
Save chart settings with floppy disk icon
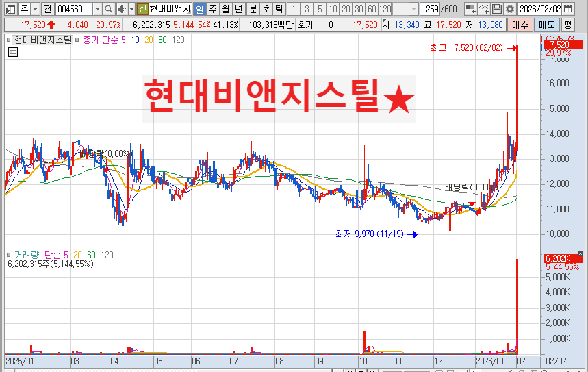pyautogui.click(x=497, y=9)
